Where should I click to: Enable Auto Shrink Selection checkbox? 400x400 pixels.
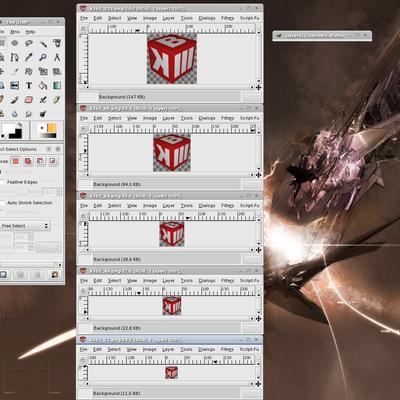coord(3,203)
